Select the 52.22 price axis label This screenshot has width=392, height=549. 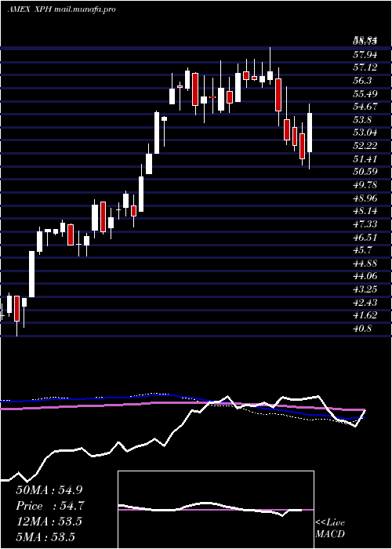point(365,146)
